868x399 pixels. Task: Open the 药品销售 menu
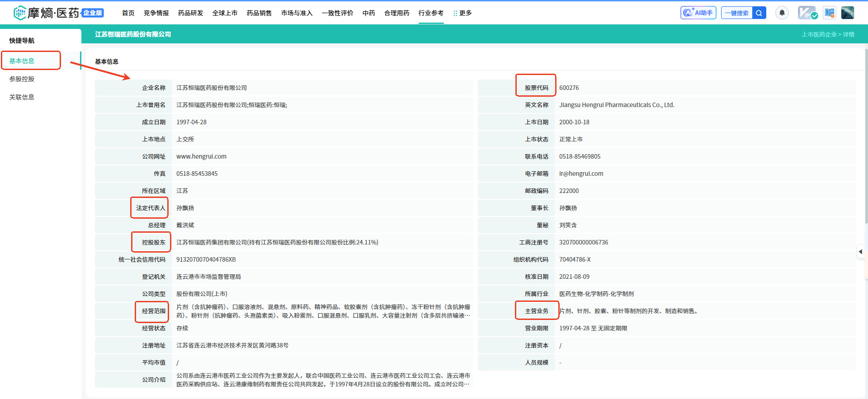pos(259,13)
